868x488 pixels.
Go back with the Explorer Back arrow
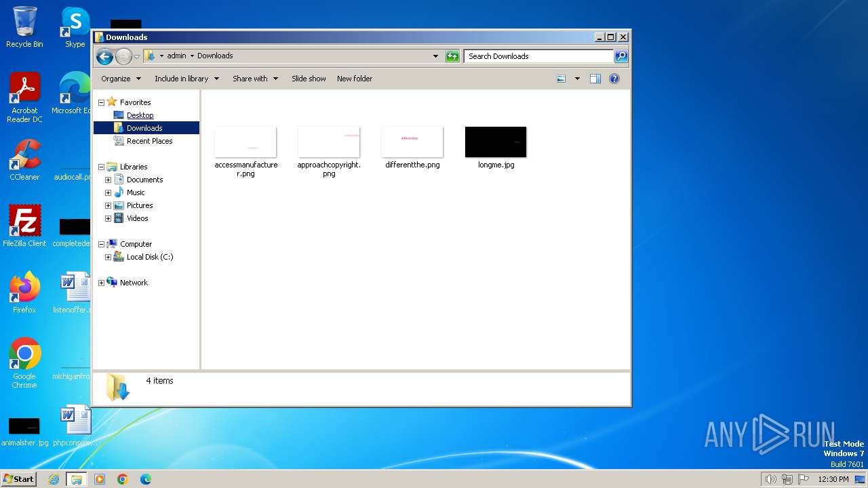click(104, 56)
